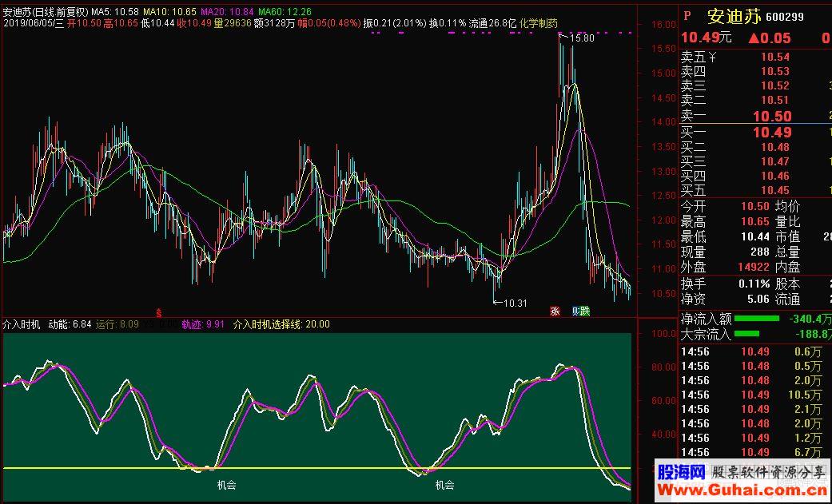Image resolution: width=832 pixels, height=504 pixels.
Task: Click the 外盘 value 14922
Action: click(754, 268)
